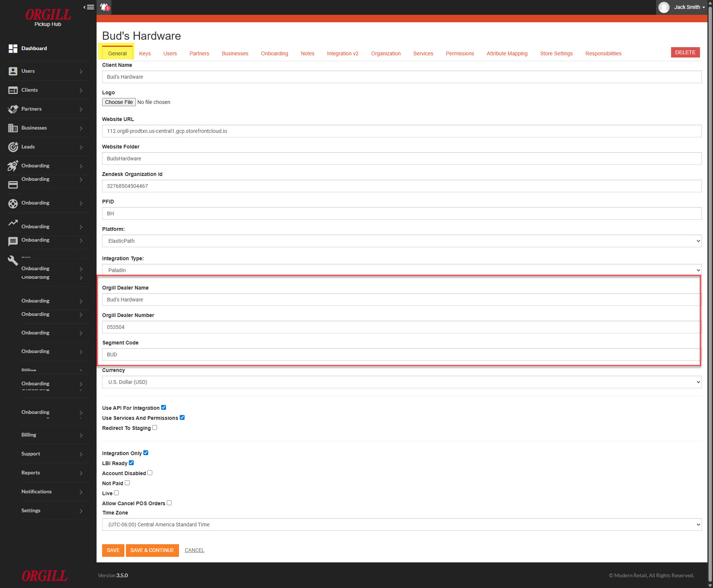Viewport: 713px width, 588px height.
Task: Switch to the Integration v2 tab
Action: pyautogui.click(x=342, y=53)
